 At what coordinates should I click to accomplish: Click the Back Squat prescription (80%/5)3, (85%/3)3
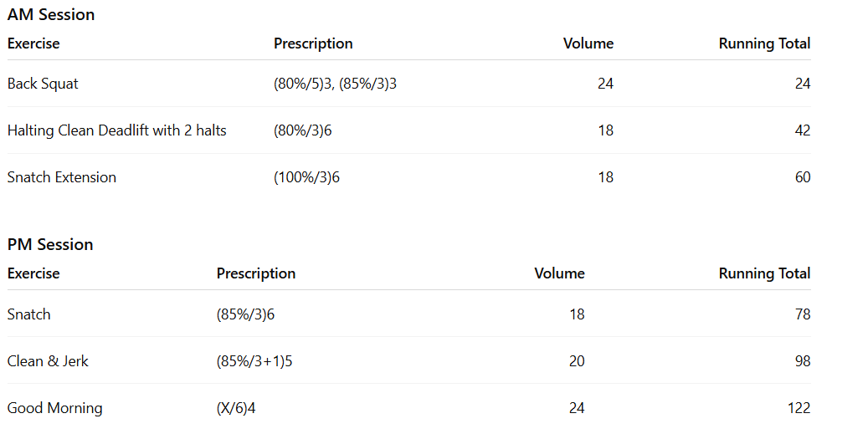click(x=335, y=84)
